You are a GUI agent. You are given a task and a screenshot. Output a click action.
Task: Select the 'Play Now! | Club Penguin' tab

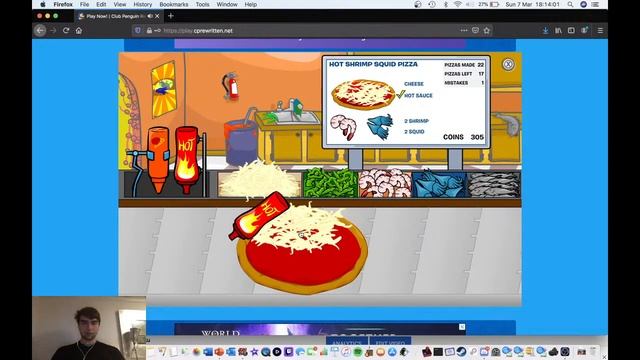click(118, 16)
